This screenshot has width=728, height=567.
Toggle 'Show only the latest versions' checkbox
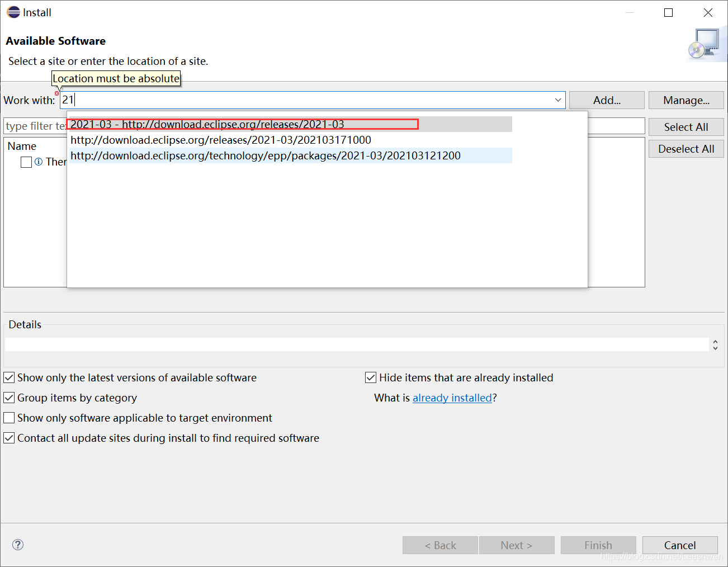(x=10, y=377)
